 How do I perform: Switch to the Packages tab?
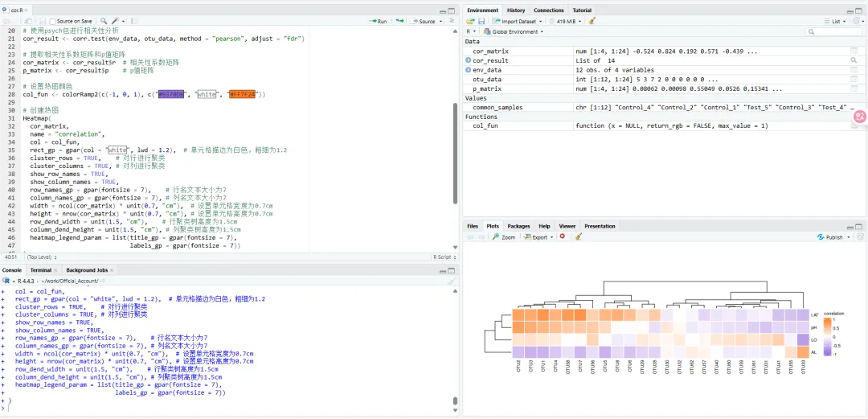[x=518, y=227]
